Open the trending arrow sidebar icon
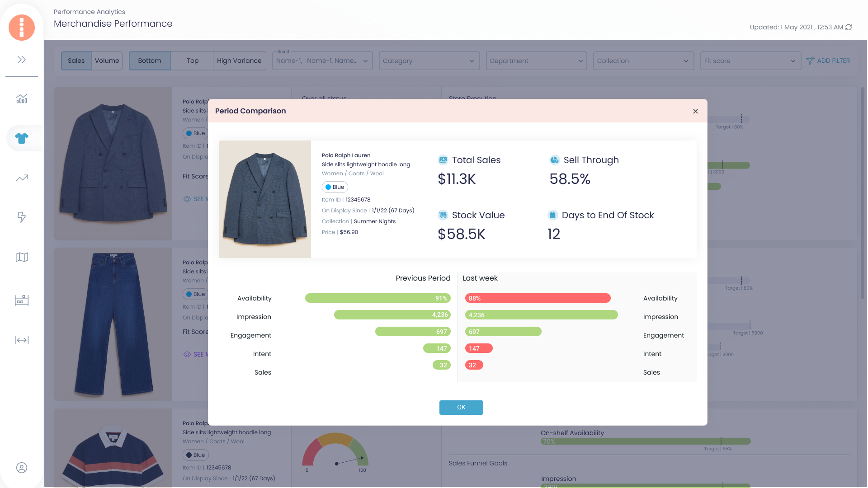The image size is (868, 488). [22, 178]
